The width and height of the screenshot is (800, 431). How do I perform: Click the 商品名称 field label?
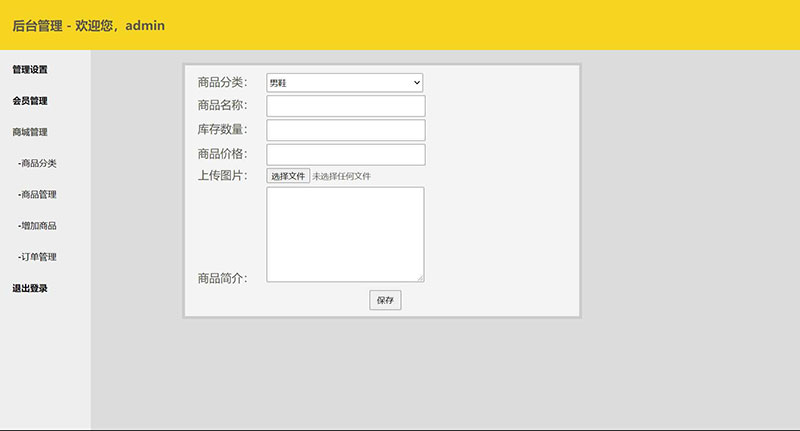pos(222,106)
